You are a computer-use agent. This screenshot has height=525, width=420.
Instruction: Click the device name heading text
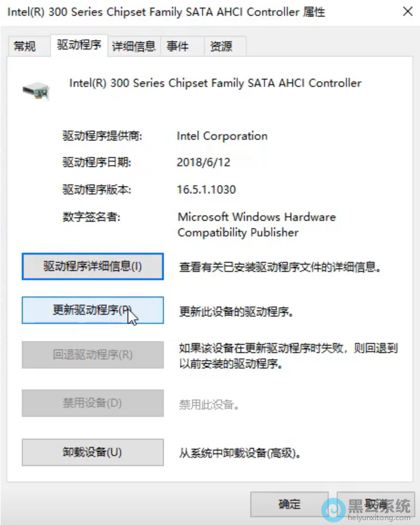pyautogui.click(x=215, y=83)
